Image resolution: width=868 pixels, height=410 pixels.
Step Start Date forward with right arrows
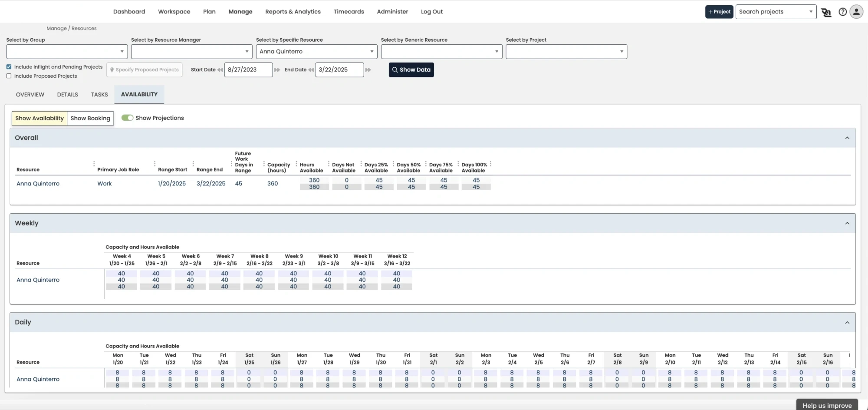click(277, 70)
